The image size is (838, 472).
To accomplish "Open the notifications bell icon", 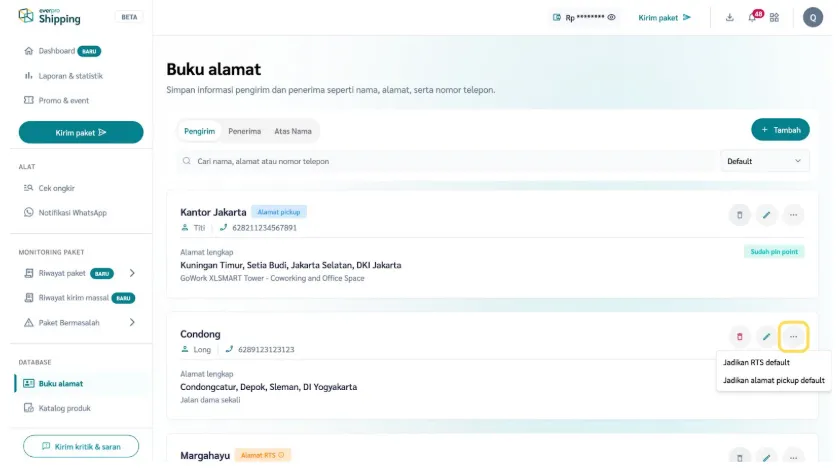I will 752,17.
